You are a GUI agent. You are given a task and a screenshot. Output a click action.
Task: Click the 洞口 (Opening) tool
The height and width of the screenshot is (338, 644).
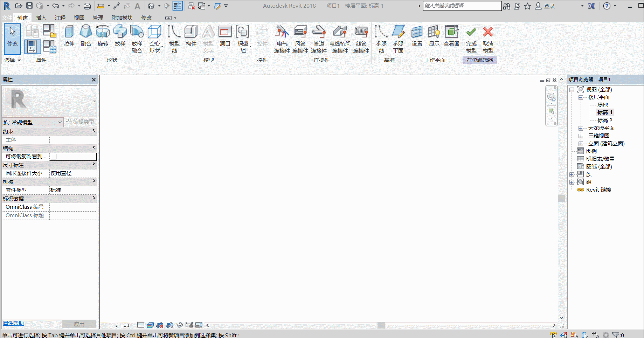click(225, 36)
